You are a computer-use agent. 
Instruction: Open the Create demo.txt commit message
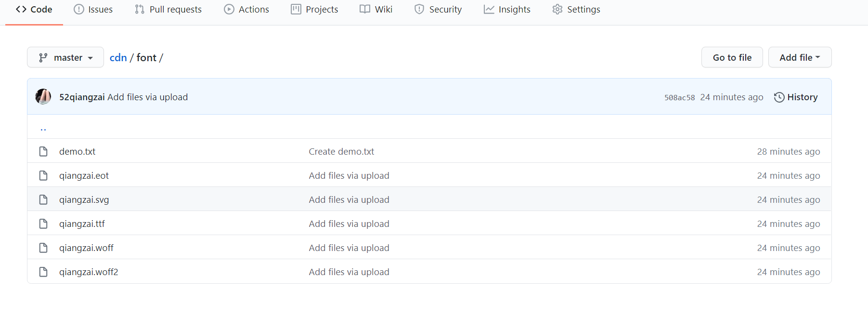(x=341, y=152)
